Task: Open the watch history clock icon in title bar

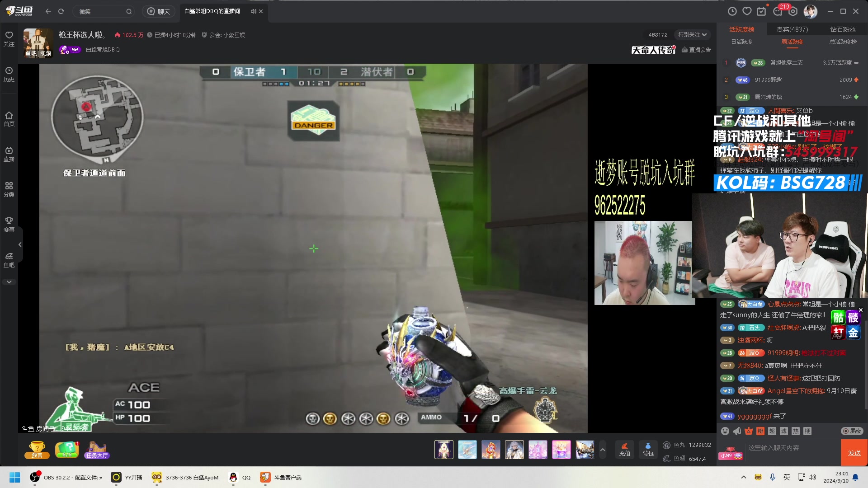Action: tap(732, 11)
